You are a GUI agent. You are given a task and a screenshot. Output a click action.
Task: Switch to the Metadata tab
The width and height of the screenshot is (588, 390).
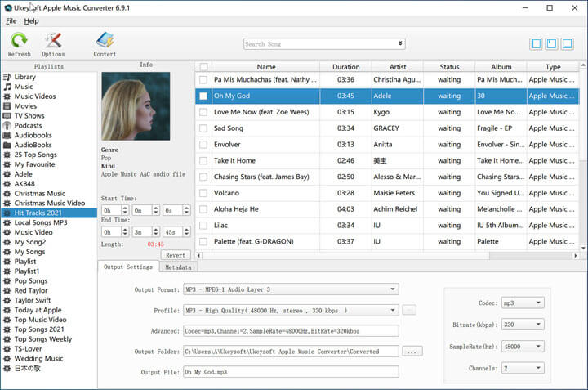click(177, 267)
